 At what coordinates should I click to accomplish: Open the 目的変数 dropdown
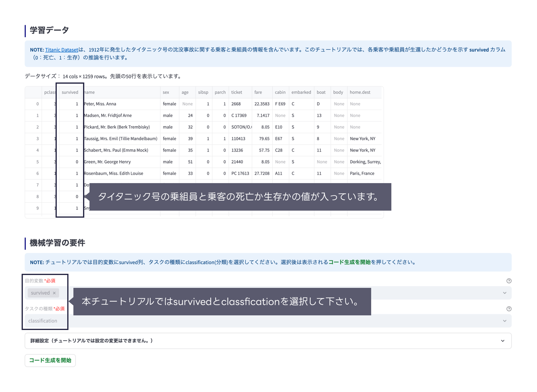(504, 293)
